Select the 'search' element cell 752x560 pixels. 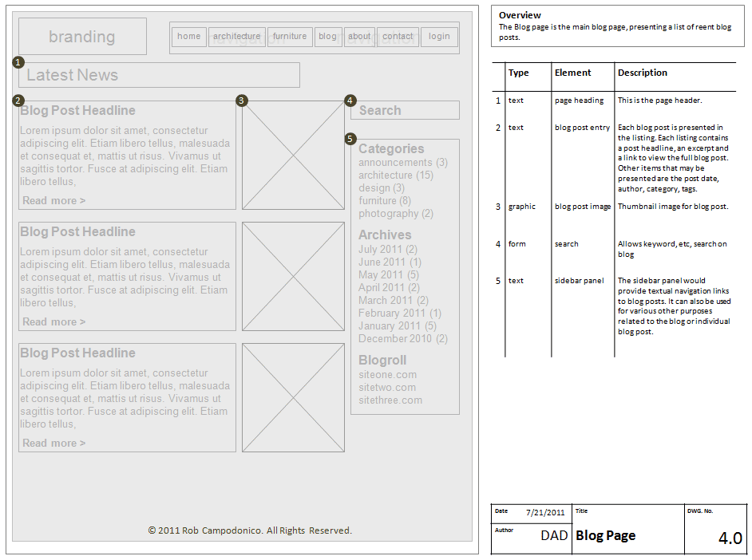[567, 244]
